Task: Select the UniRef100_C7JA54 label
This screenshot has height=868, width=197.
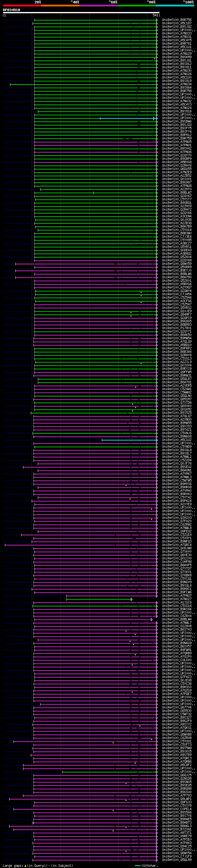Action: point(177,294)
